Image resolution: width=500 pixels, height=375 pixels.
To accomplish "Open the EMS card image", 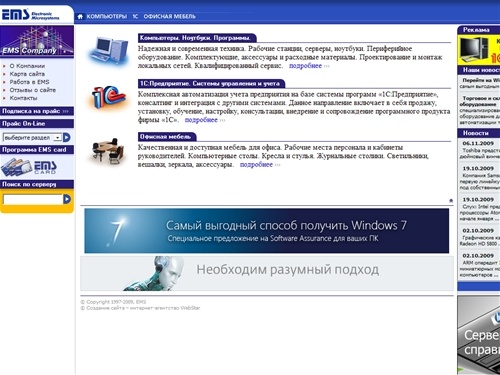I will 29,167.
